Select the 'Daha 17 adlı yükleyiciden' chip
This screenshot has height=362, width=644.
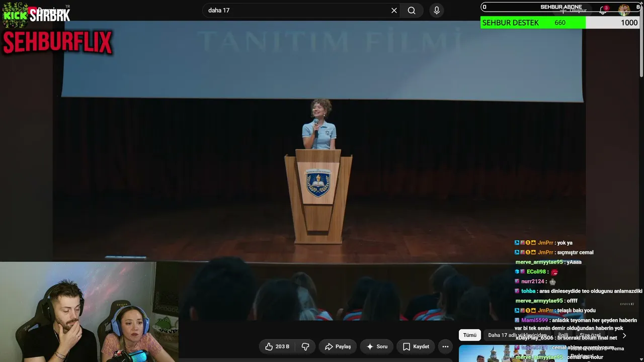click(x=517, y=335)
